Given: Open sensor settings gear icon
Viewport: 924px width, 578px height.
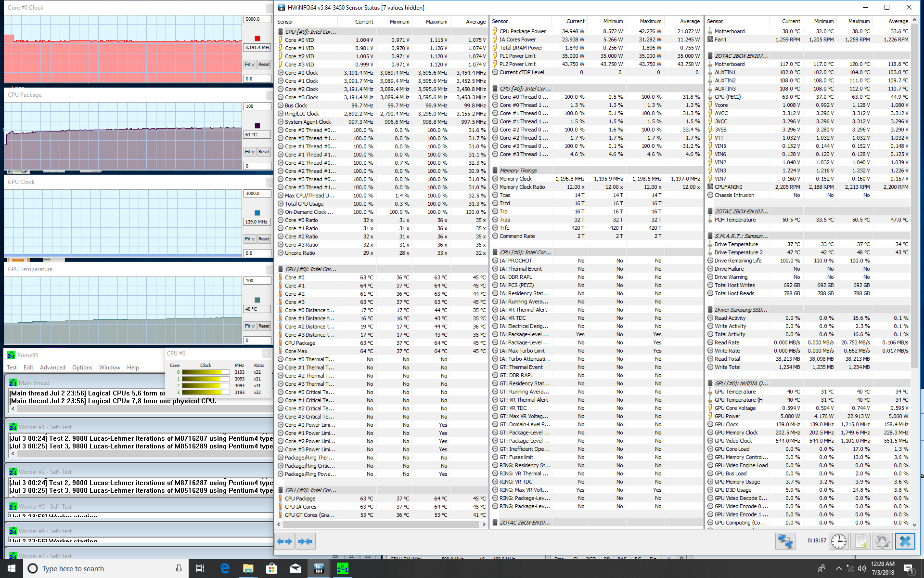Looking at the screenshot, I should [883, 541].
